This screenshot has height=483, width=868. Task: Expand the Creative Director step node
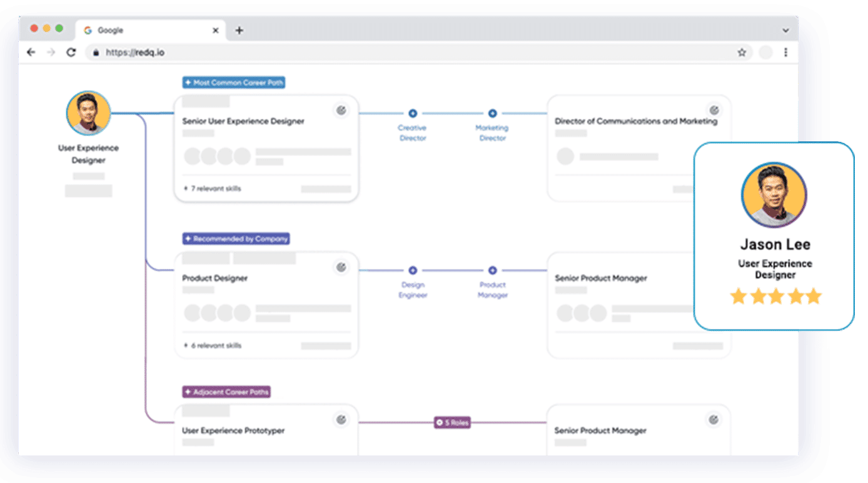click(x=413, y=113)
